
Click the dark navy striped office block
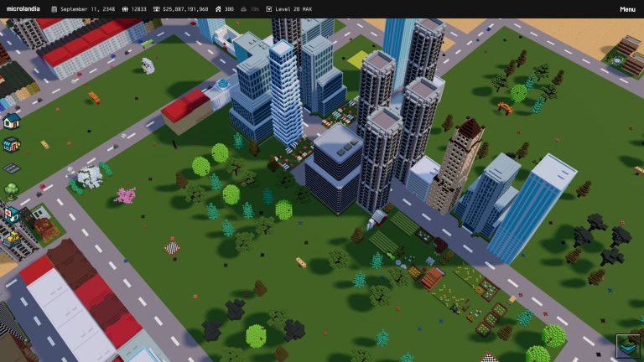[x=333, y=170]
